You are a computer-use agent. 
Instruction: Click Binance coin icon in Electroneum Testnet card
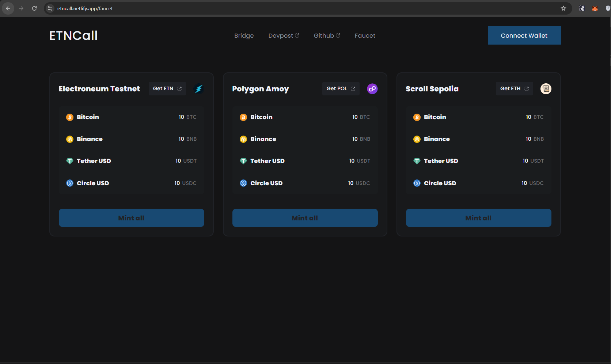tap(70, 139)
